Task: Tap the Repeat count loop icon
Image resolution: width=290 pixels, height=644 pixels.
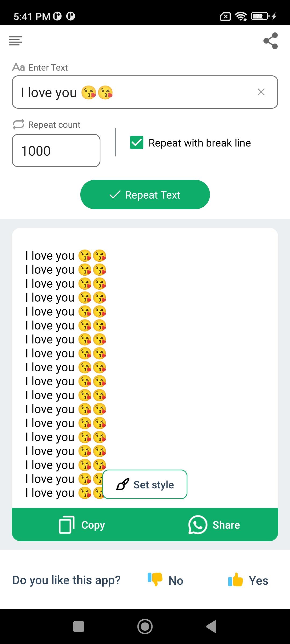Action: tap(19, 124)
